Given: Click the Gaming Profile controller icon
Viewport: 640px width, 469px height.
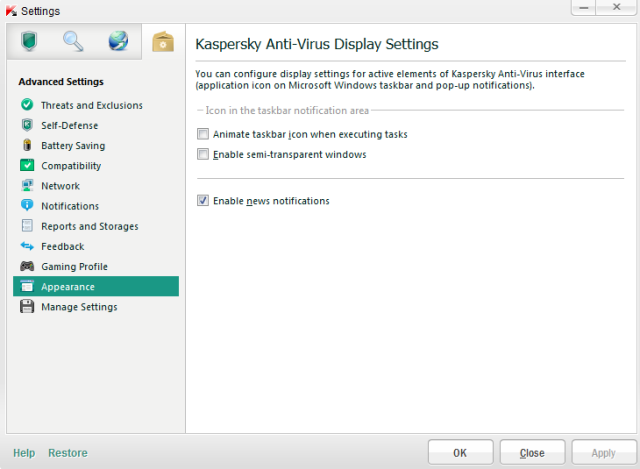Looking at the screenshot, I should (27, 266).
